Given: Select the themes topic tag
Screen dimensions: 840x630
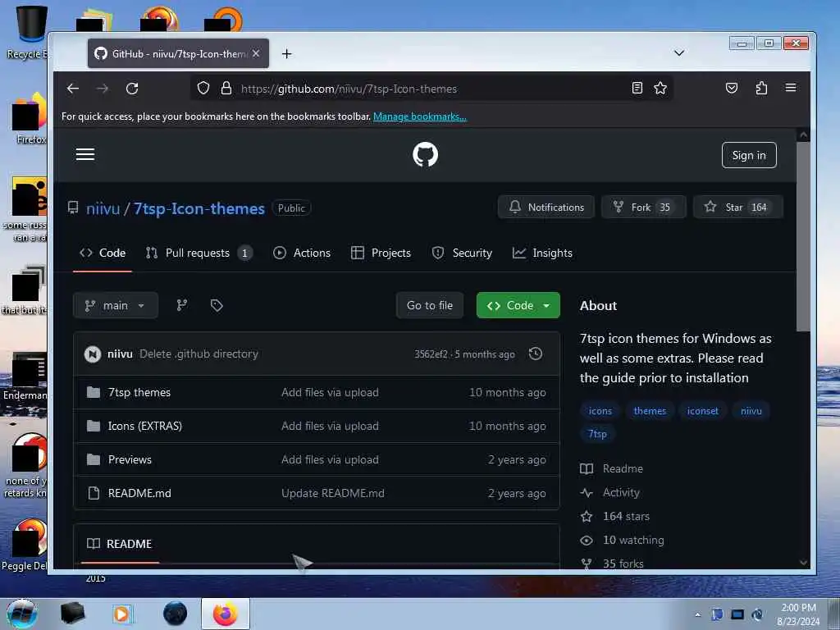Looking at the screenshot, I should pos(650,411).
